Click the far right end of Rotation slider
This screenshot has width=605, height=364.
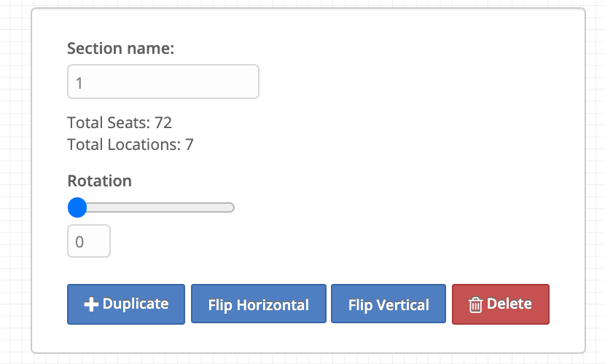pyautogui.click(x=232, y=207)
